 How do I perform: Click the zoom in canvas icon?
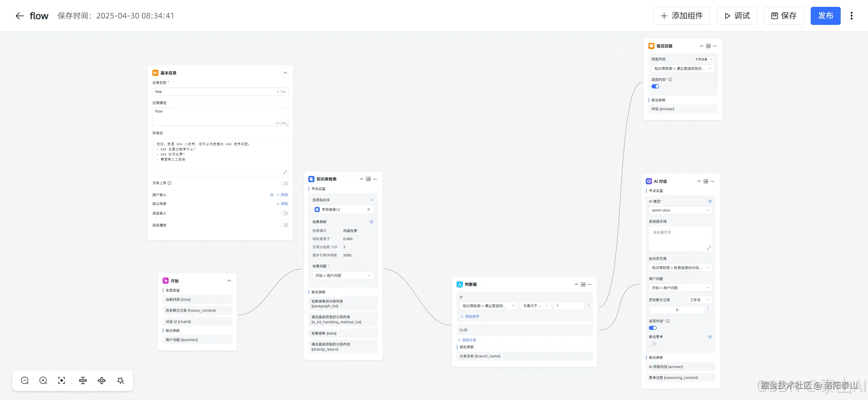(43, 381)
